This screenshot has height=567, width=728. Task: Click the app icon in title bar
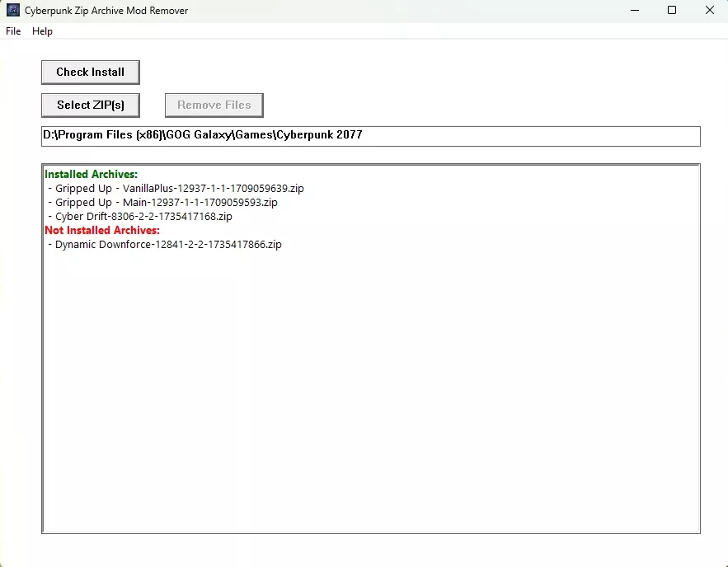click(13, 10)
